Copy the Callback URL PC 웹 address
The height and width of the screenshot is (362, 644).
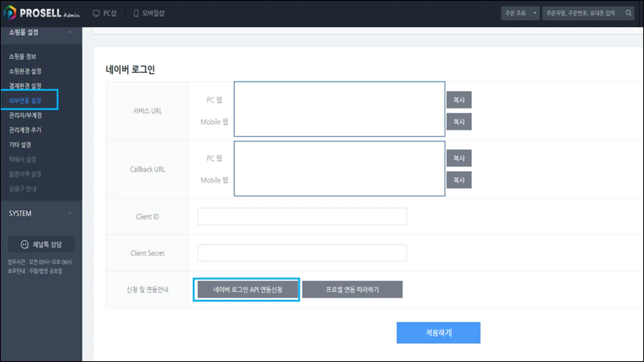point(459,158)
